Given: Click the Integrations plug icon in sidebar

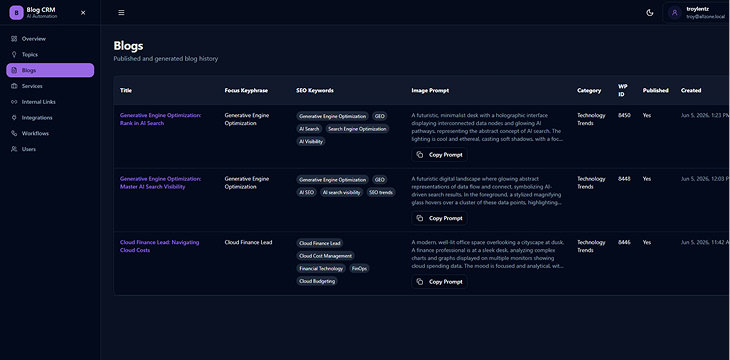Looking at the screenshot, I should pos(14,118).
